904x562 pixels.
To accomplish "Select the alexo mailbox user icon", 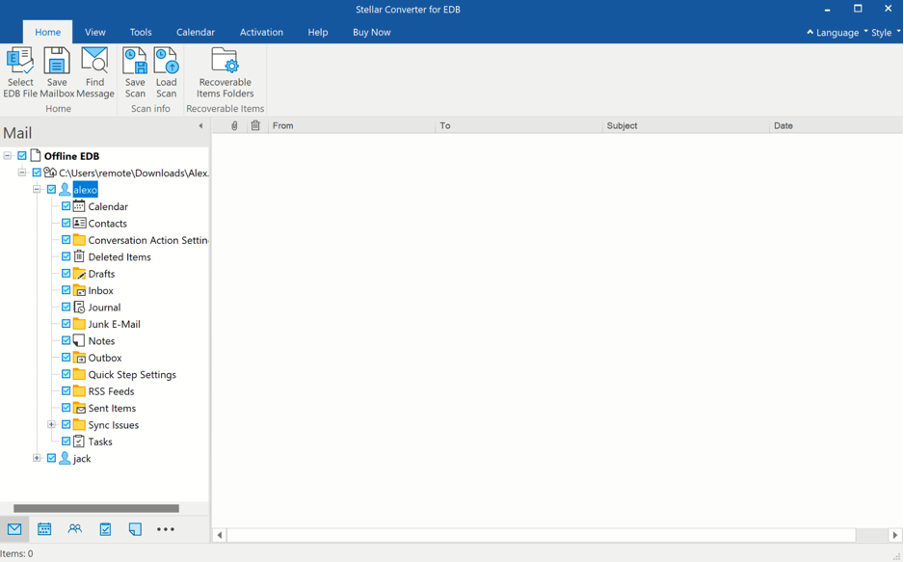I will 65,190.
